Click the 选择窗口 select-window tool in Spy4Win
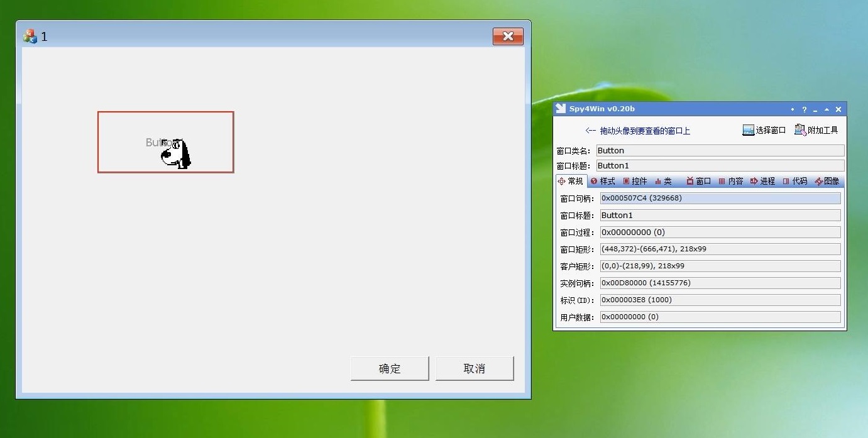The image size is (868, 438). coord(764,130)
